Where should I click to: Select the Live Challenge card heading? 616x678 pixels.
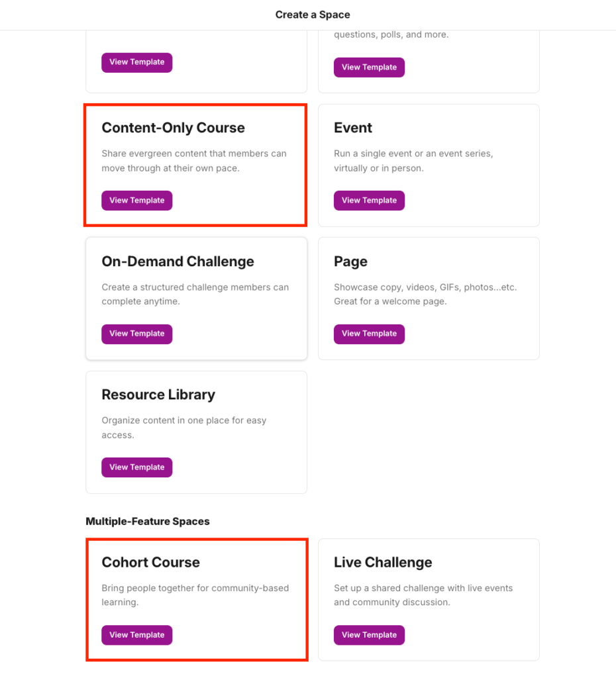pyautogui.click(x=383, y=562)
